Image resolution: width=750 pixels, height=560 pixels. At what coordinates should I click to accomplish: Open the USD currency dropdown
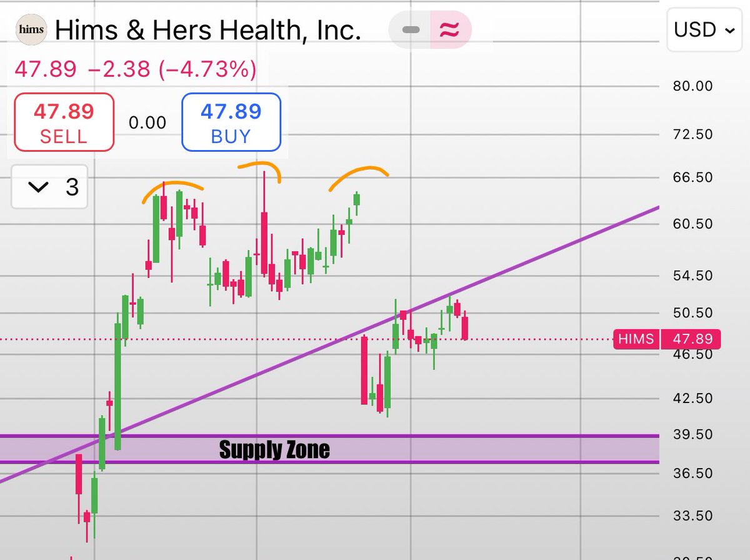[x=704, y=29]
